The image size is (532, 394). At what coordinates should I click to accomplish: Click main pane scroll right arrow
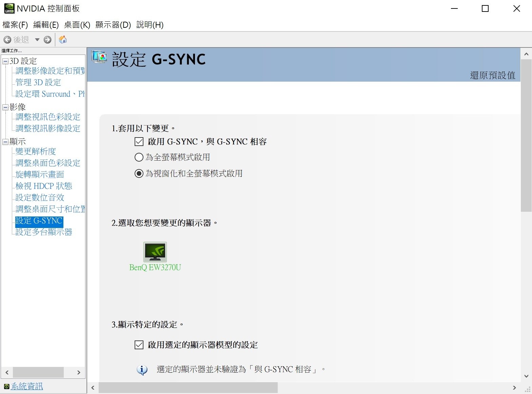(x=515, y=388)
